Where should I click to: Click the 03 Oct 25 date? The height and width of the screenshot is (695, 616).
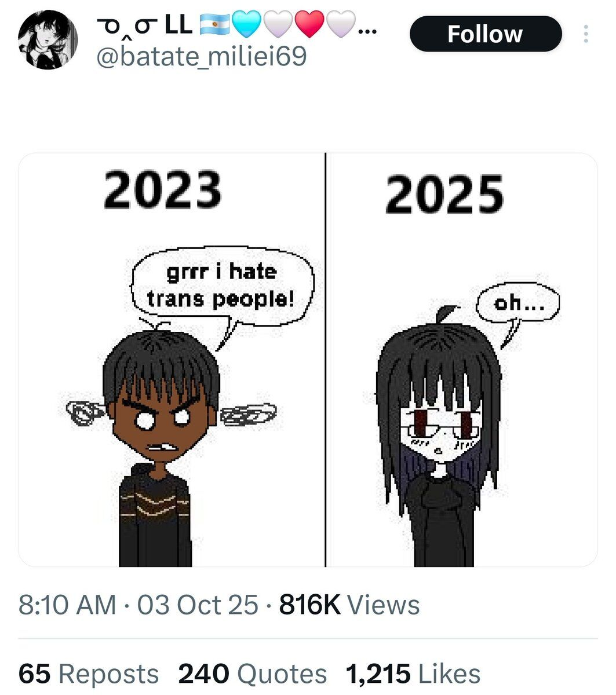198,605
